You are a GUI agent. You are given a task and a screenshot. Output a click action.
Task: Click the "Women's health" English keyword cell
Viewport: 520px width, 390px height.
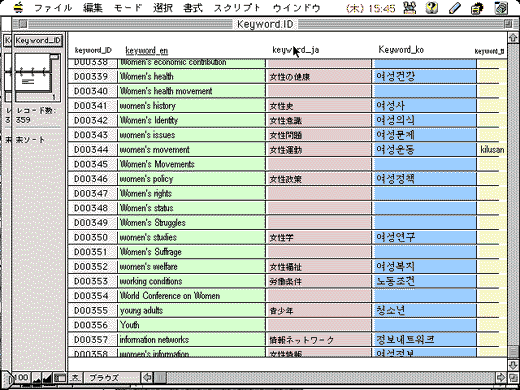pos(191,76)
